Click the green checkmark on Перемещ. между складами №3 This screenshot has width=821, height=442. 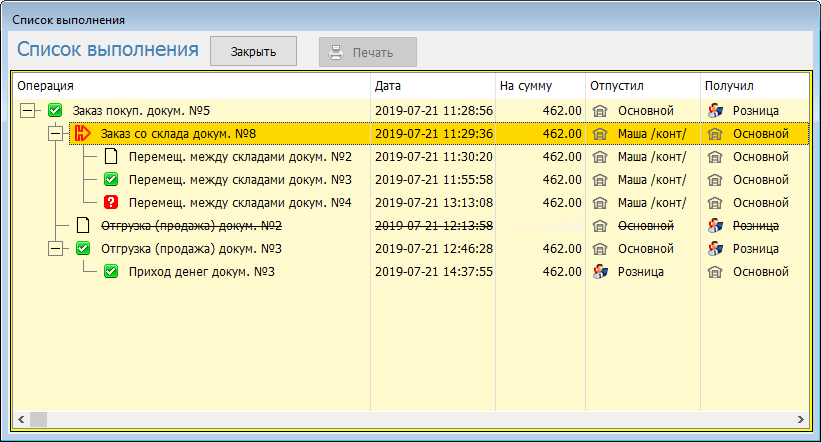(x=111, y=180)
